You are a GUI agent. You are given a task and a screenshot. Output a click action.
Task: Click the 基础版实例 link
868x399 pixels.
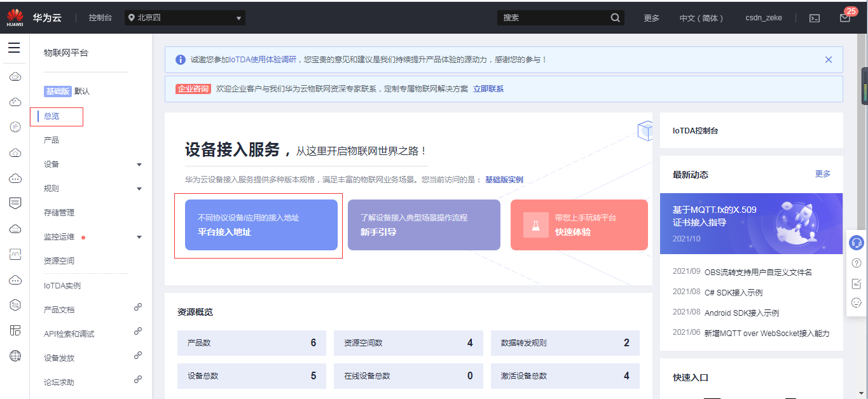pos(504,180)
